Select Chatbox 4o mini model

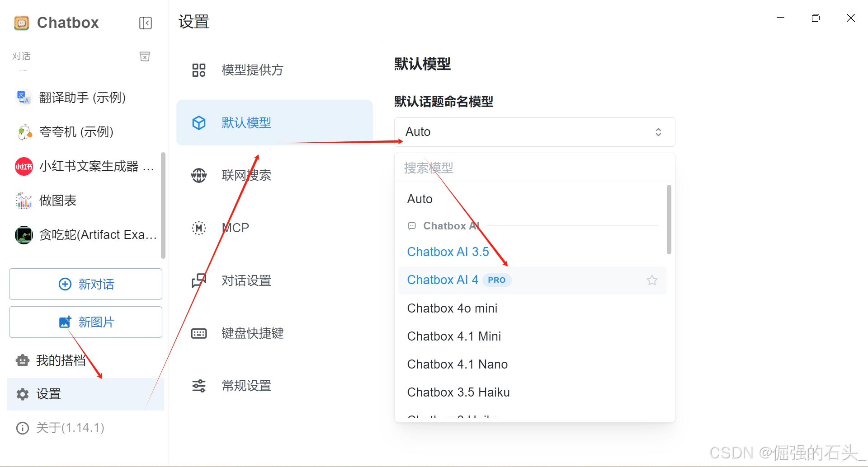[532, 308]
